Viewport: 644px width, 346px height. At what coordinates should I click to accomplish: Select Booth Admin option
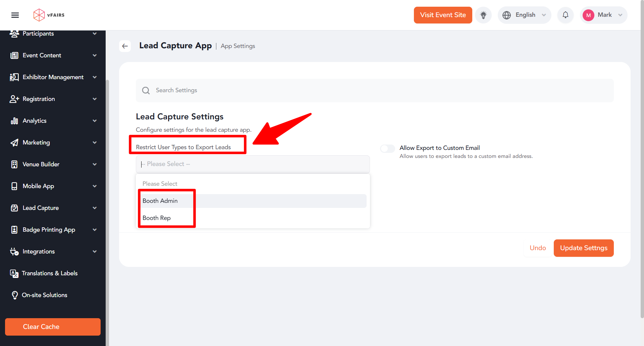[253, 201]
